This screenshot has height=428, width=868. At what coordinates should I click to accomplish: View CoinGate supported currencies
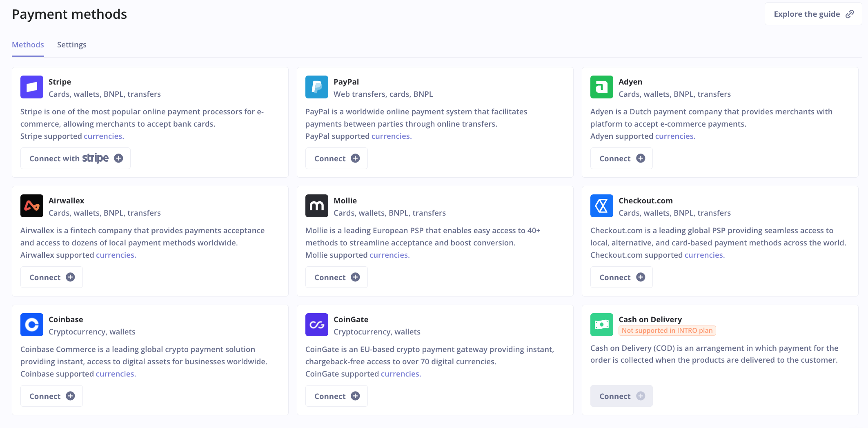(400, 374)
